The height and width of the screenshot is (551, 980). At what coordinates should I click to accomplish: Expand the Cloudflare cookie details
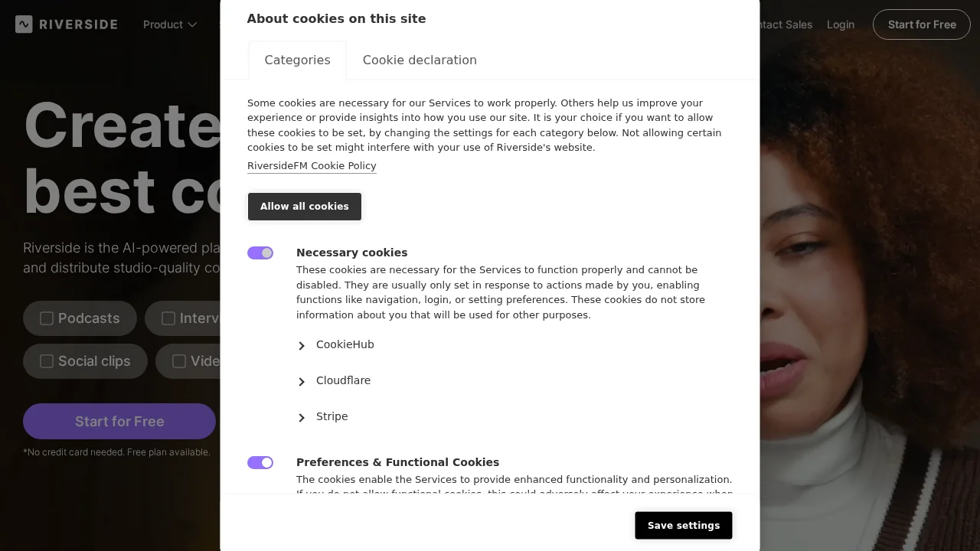pos(343,381)
